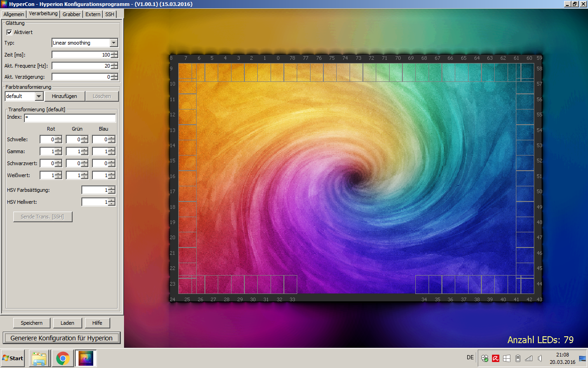Open the volume speaker tray icon
The width and height of the screenshot is (588, 368).
pos(540,358)
